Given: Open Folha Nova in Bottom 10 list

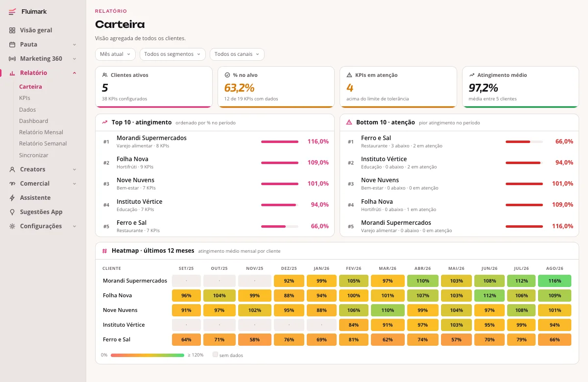Looking at the screenshot, I should pyautogui.click(x=459, y=205).
